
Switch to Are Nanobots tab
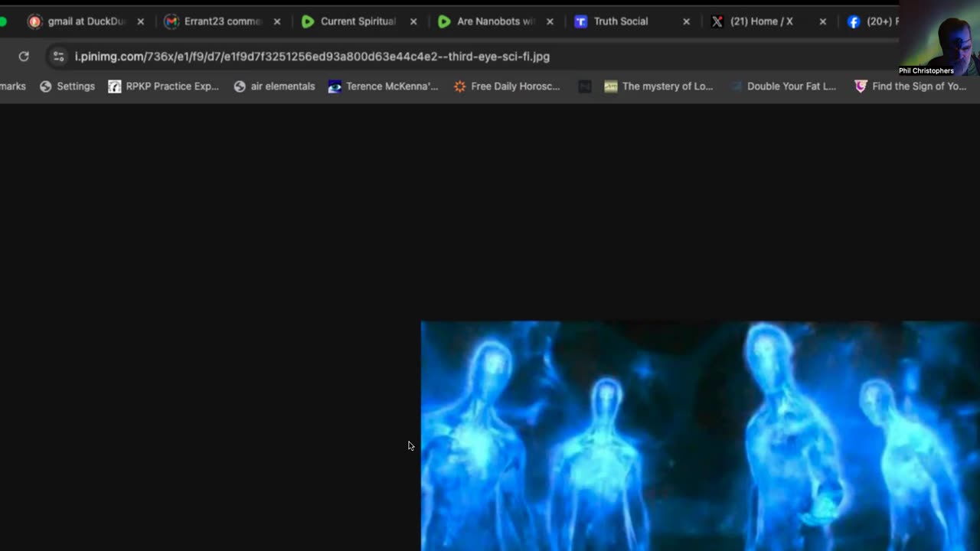click(495, 21)
